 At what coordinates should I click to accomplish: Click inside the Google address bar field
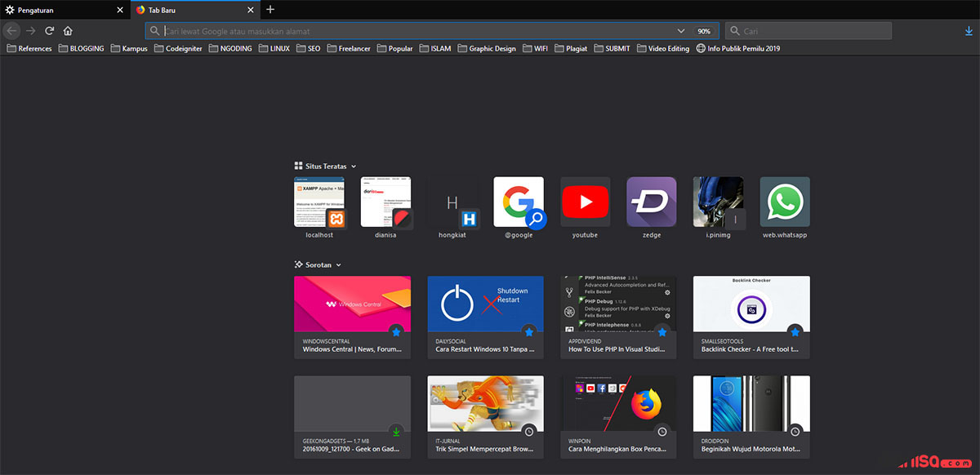click(367, 30)
